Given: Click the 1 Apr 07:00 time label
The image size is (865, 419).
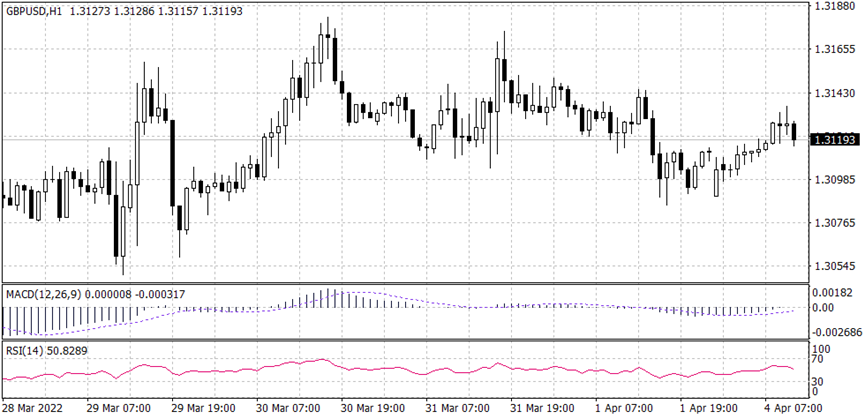Looking at the screenshot, I should (x=625, y=410).
